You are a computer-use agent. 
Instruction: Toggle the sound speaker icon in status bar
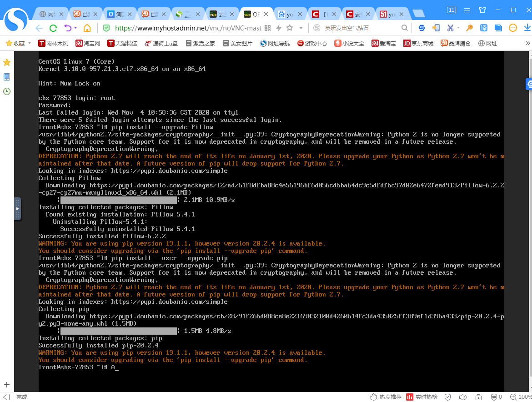tap(463, 397)
